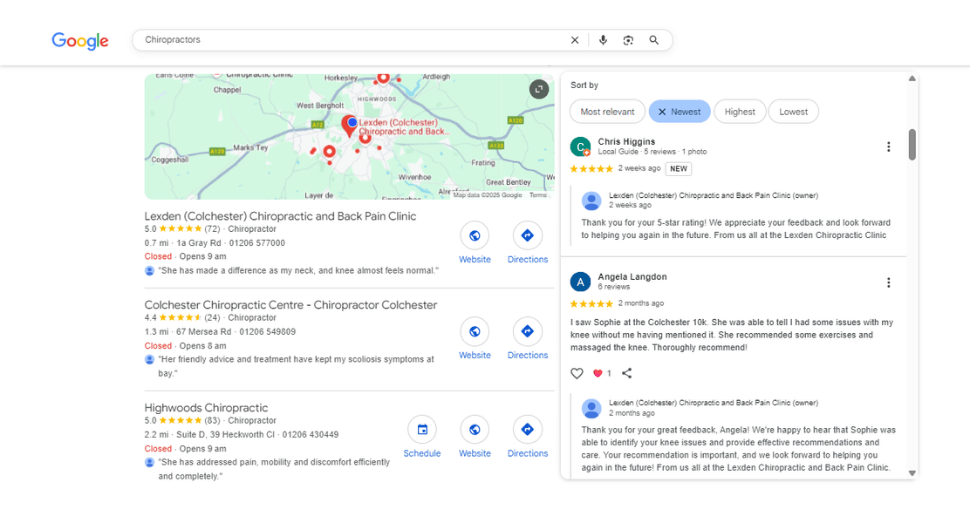Click Chris Higgins profile avatar

[x=580, y=147]
